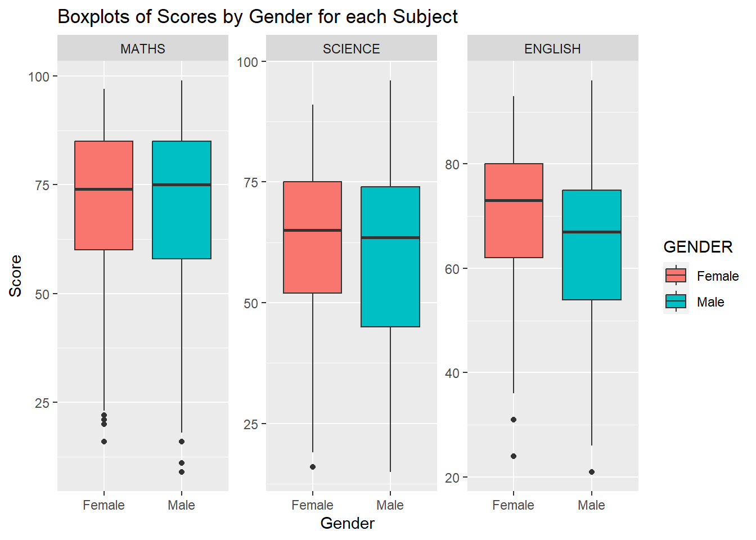Click the Male legend label text

710,302
